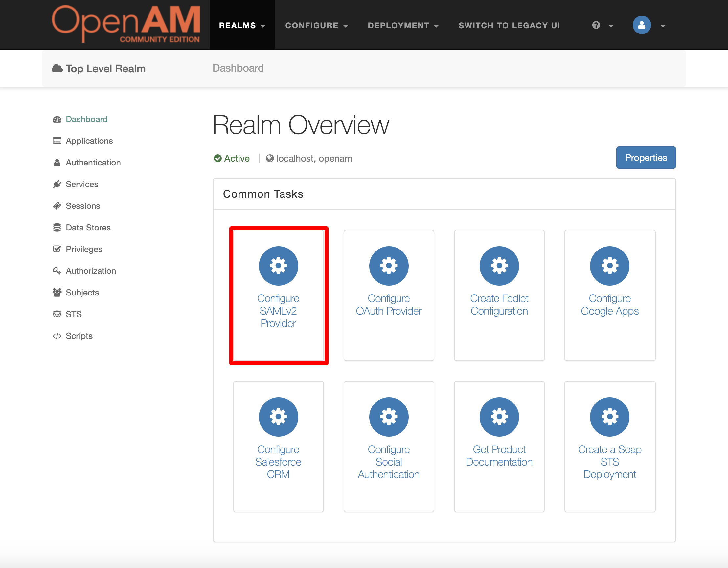Open Scripts in the sidebar
The height and width of the screenshot is (568, 728).
tap(79, 336)
